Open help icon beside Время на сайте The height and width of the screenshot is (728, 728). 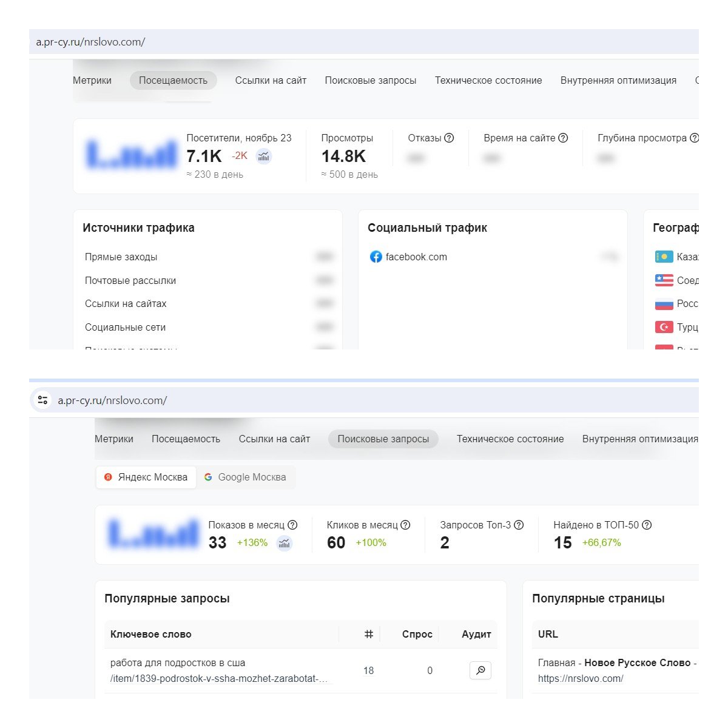[563, 138]
